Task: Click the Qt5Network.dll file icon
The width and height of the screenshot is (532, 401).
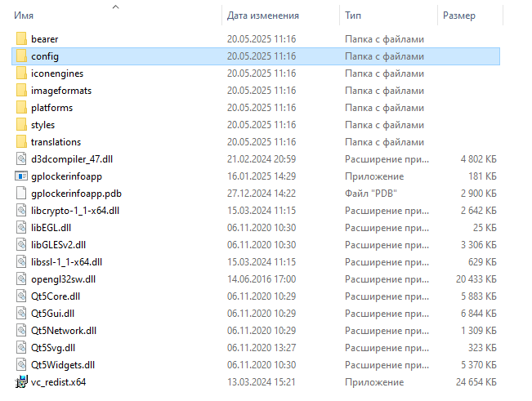Action: click(x=21, y=331)
